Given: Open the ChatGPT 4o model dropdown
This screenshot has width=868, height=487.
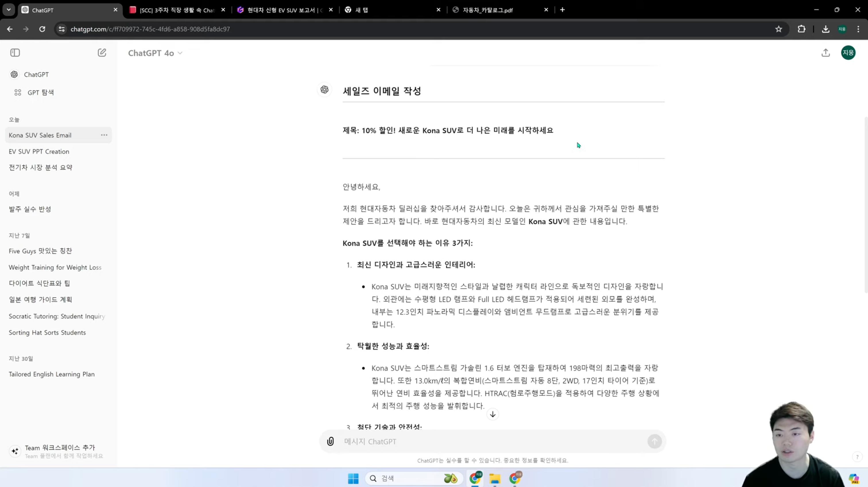Looking at the screenshot, I should (155, 53).
